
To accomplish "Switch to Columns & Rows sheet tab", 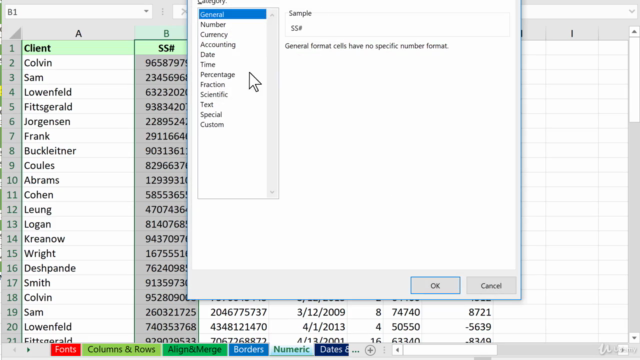I will tap(121, 350).
